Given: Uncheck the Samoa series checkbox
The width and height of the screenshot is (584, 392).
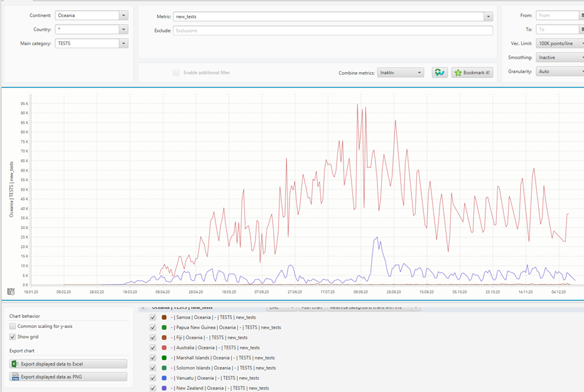Looking at the screenshot, I should (x=153, y=317).
